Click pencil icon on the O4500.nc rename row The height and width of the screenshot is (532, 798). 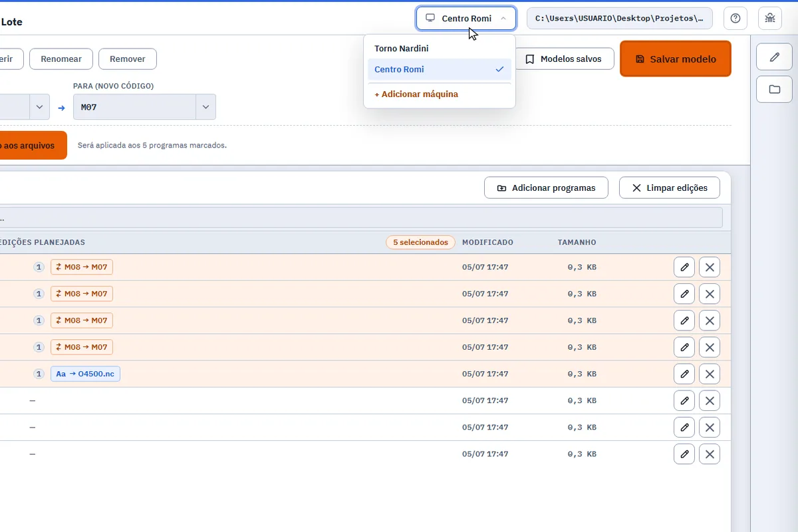[684, 374]
